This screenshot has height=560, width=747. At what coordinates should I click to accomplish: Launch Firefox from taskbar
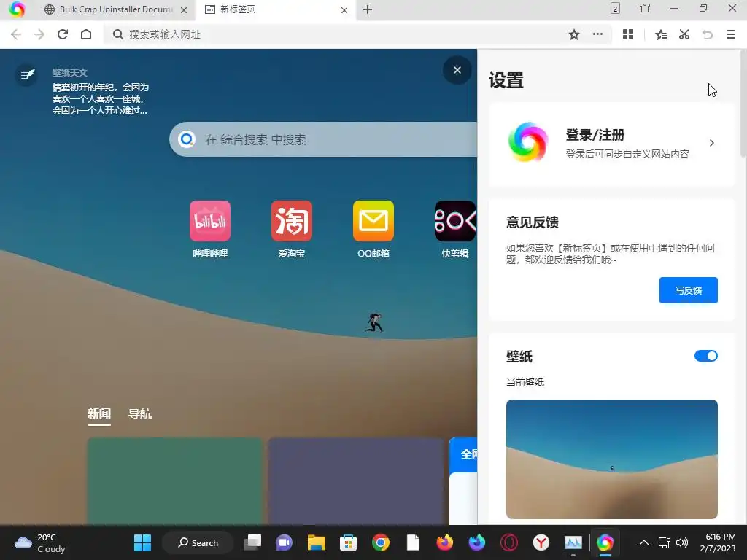[x=445, y=542]
